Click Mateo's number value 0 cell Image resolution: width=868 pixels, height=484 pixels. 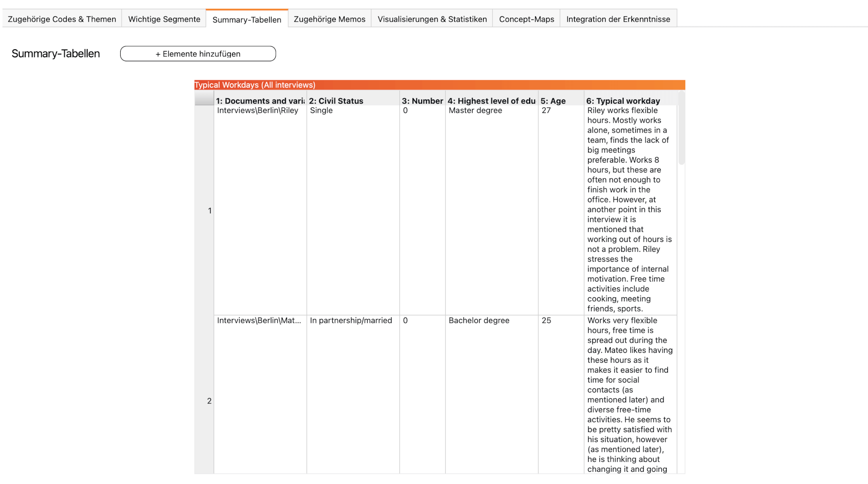tap(423, 395)
